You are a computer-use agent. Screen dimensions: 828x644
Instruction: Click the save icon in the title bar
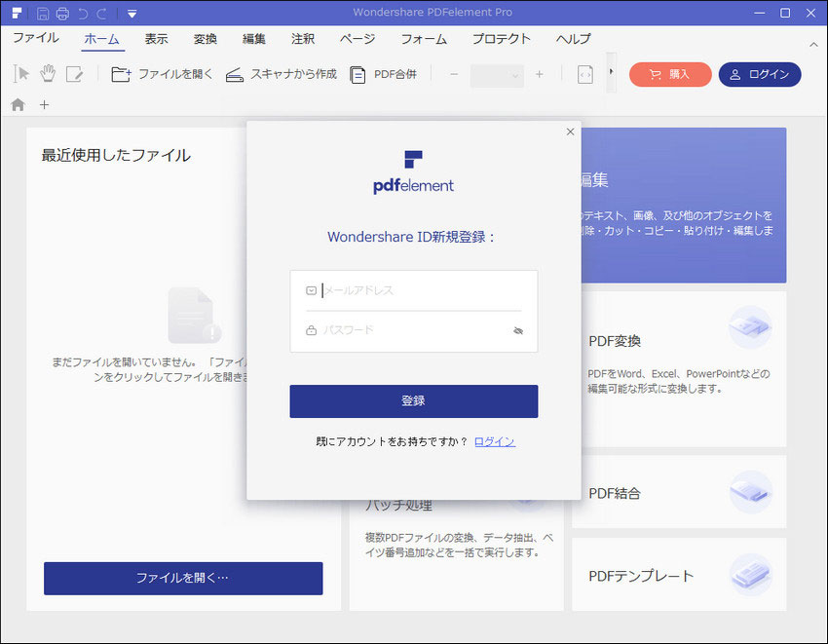(43, 14)
